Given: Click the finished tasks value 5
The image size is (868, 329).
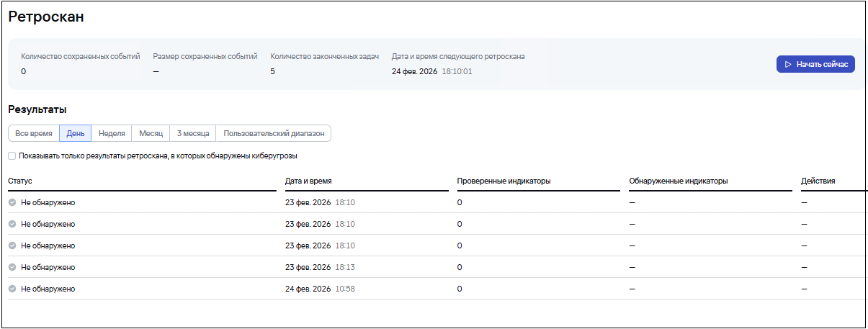Looking at the screenshot, I should 272,71.
